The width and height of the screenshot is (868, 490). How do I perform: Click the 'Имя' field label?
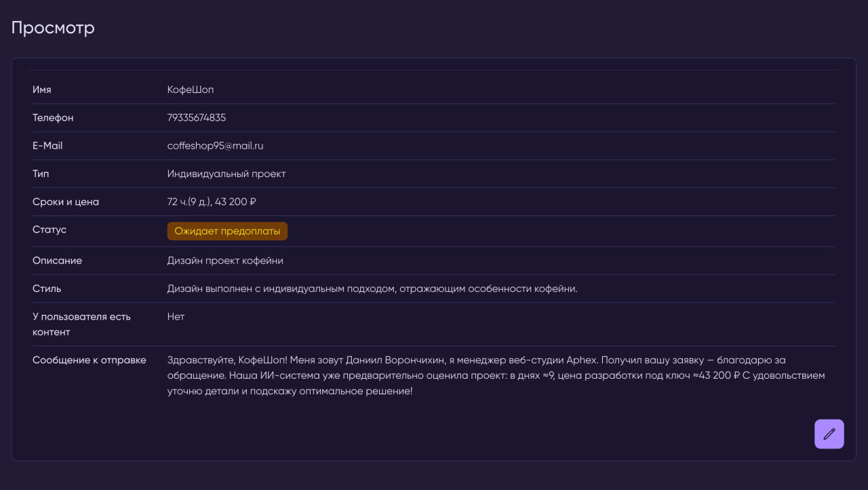point(42,90)
